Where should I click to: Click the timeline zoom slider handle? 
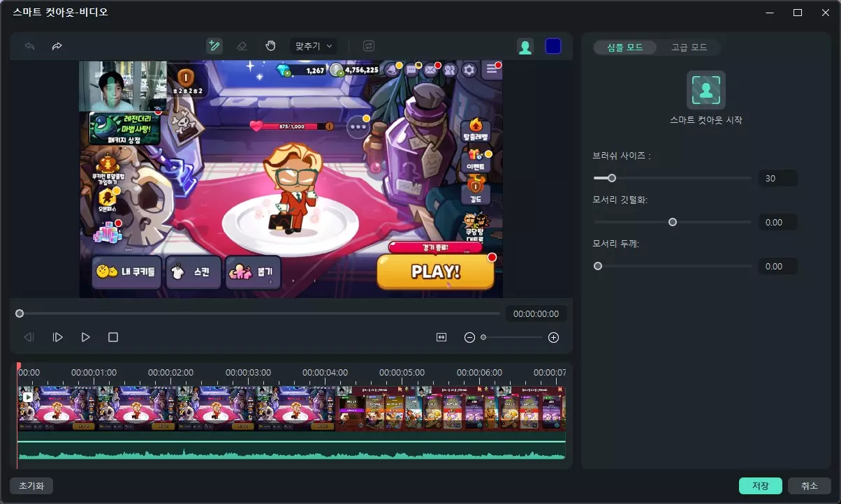[x=483, y=337]
